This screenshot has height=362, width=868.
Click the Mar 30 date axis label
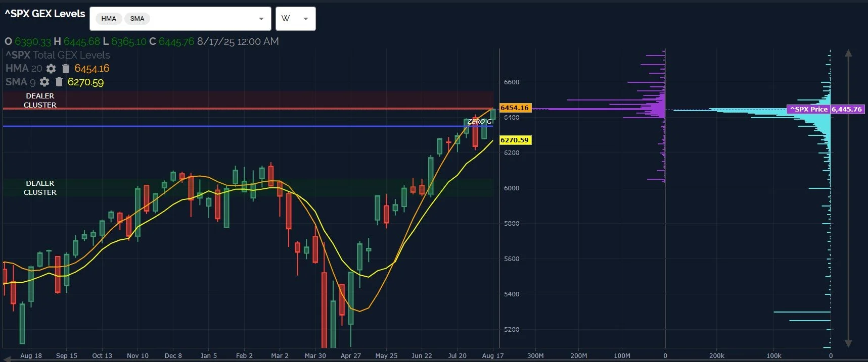(315, 355)
